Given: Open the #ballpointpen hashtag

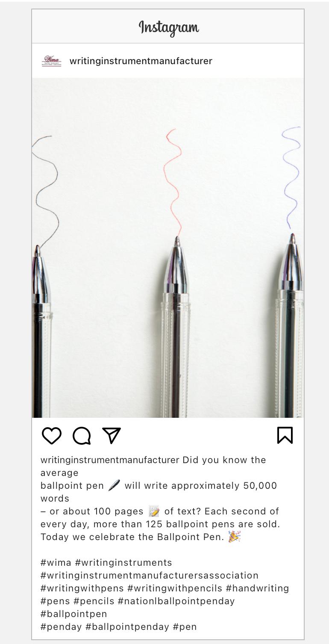Looking at the screenshot, I should [x=74, y=614].
